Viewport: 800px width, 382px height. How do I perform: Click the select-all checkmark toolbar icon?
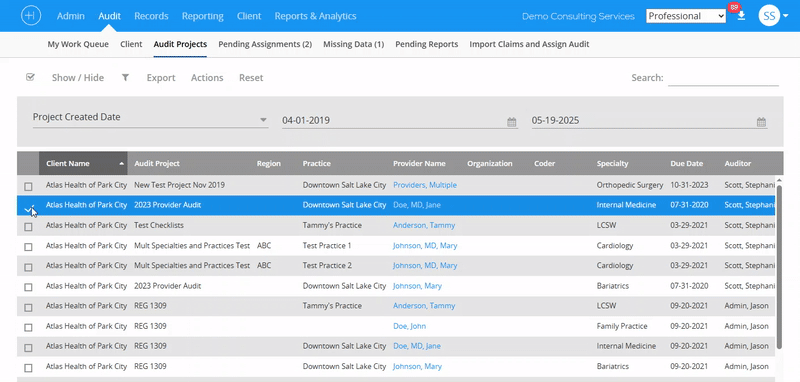(x=30, y=78)
